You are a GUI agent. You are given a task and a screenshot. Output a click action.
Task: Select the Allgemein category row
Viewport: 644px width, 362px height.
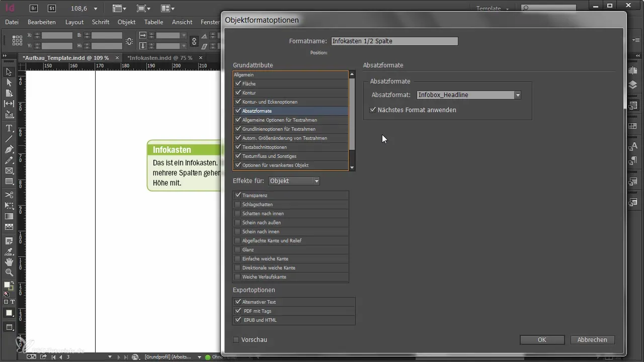(x=291, y=75)
